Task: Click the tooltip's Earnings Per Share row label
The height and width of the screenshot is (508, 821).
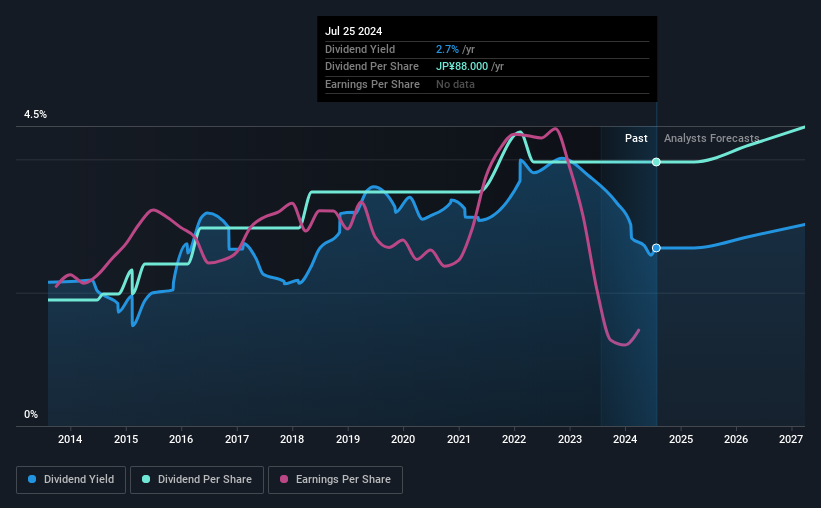Action: (372, 84)
